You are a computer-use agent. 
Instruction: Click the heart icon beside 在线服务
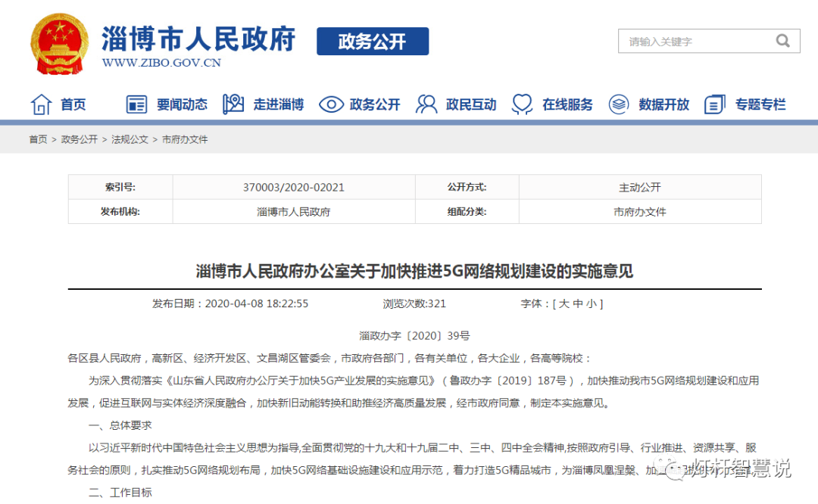click(522, 104)
